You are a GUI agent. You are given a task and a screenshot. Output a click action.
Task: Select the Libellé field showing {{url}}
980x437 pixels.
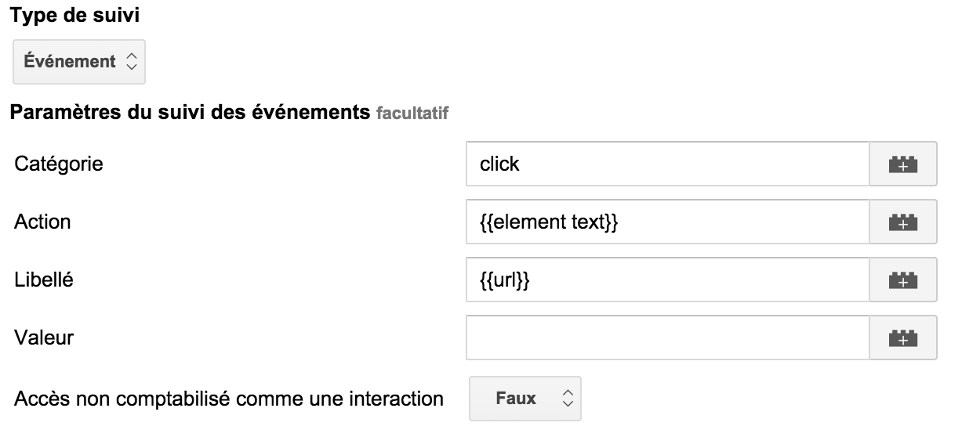[x=666, y=280]
